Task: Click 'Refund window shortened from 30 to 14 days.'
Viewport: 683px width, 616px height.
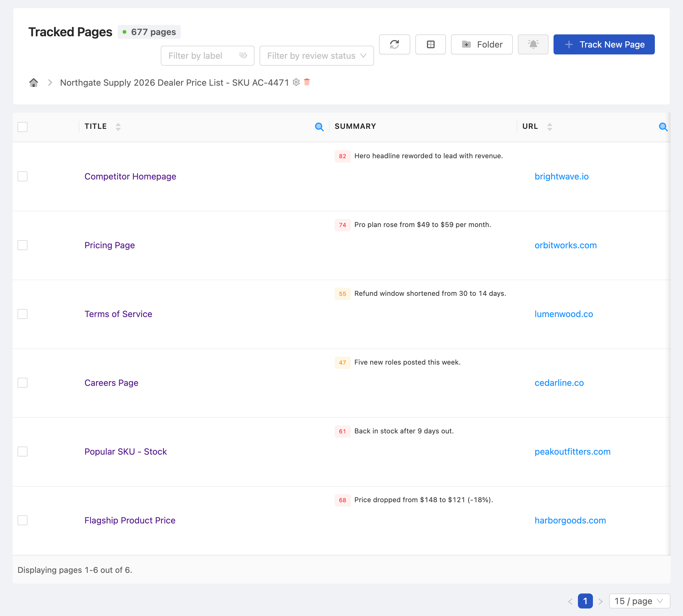Action: coord(430,293)
